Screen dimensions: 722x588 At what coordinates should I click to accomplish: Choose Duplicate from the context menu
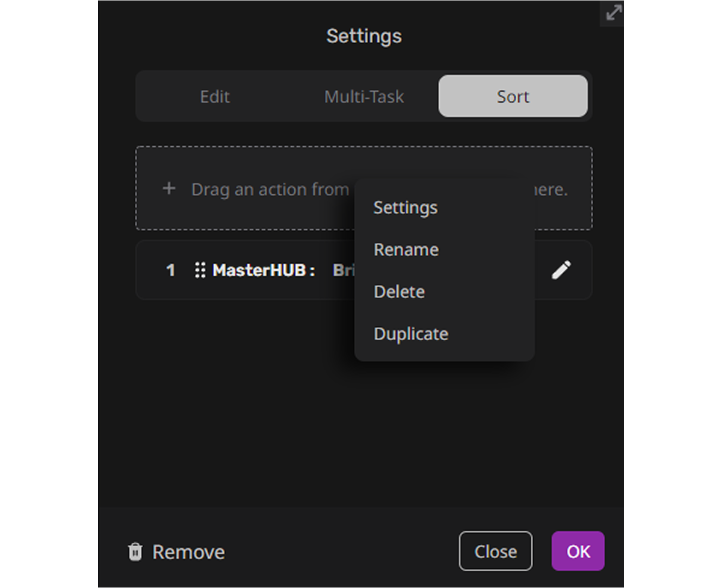(411, 334)
